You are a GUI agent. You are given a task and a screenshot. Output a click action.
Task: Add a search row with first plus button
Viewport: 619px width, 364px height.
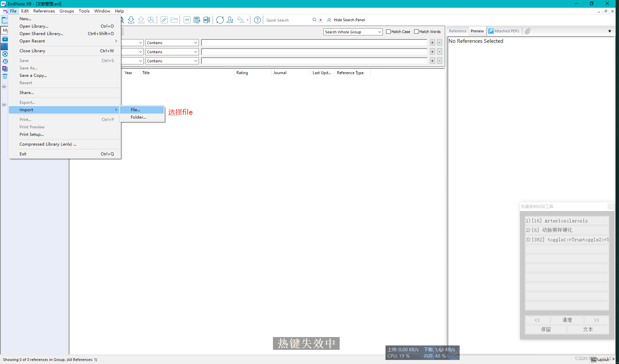click(x=432, y=42)
